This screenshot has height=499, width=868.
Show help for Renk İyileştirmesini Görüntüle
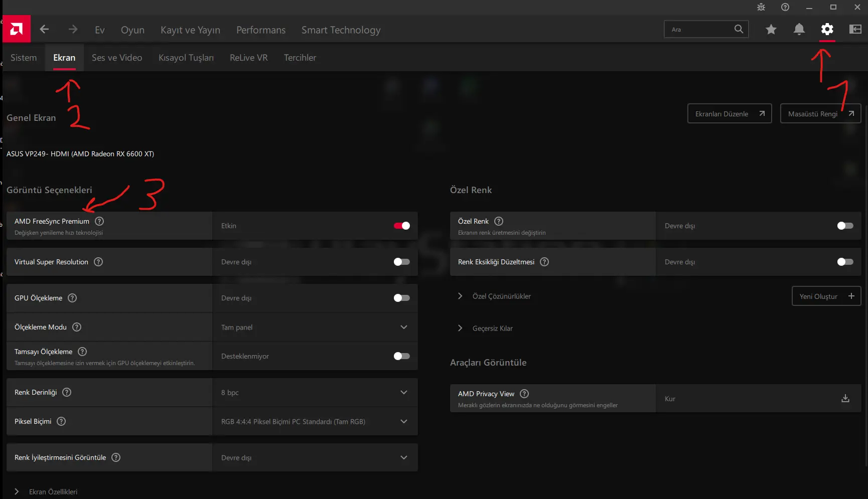pyautogui.click(x=116, y=457)
